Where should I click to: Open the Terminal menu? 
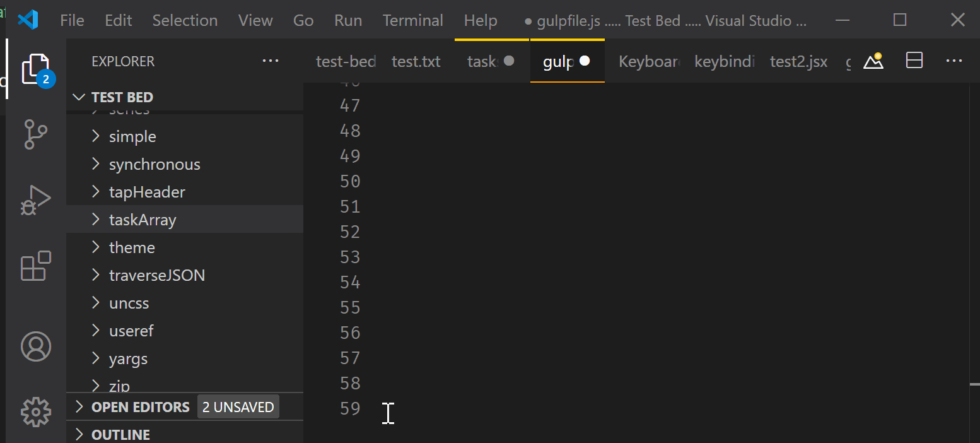coord(412,20)
